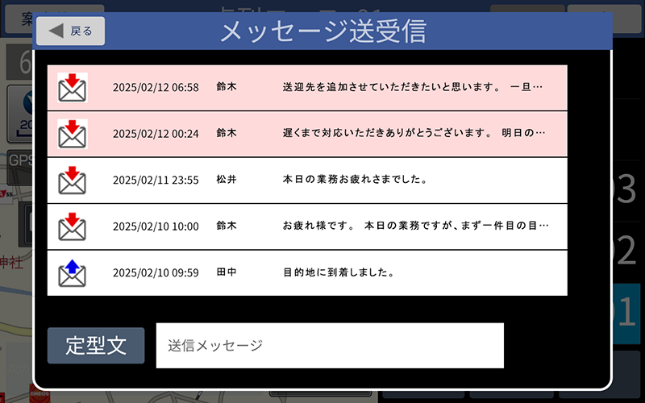The image size is (645, 403).
Task: Open message 本日の業務お疲れさまでした
Action: [x=355, y=180]
